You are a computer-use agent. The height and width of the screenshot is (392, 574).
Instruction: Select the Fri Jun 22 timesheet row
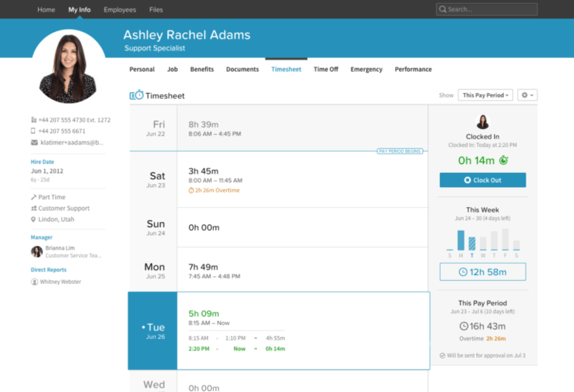click(x=279, y=128)
